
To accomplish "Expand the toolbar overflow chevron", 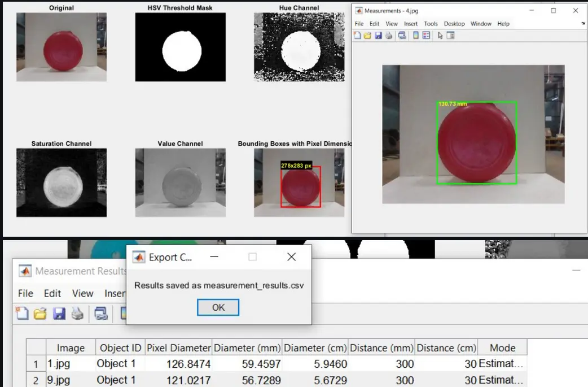I will (x=582, y=24).
